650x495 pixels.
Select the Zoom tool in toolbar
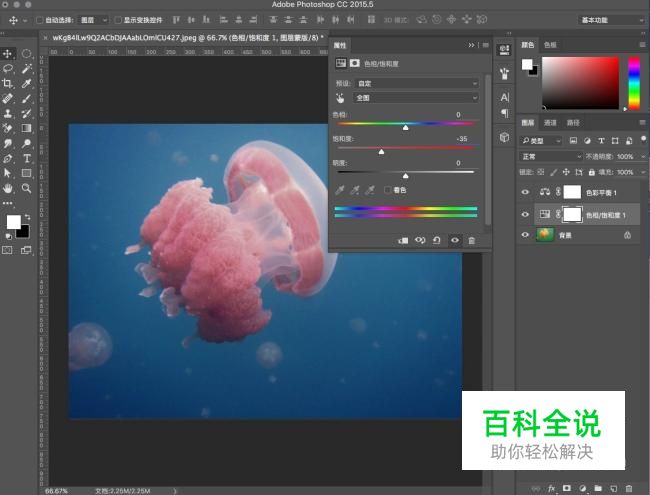(x=27, y=188)
